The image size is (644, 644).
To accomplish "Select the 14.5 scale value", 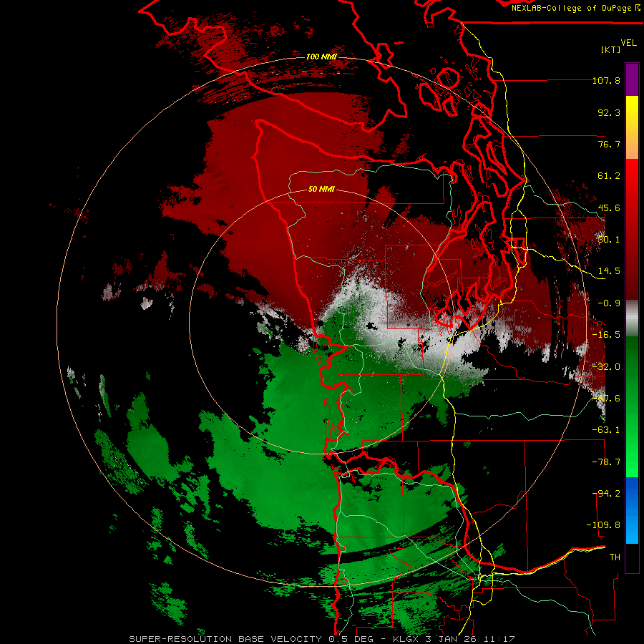I will point(609,271).
